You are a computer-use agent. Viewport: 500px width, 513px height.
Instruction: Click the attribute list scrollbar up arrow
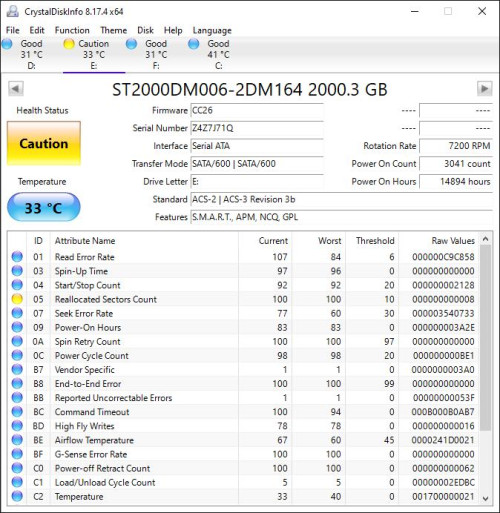click(x=485, y=239)
